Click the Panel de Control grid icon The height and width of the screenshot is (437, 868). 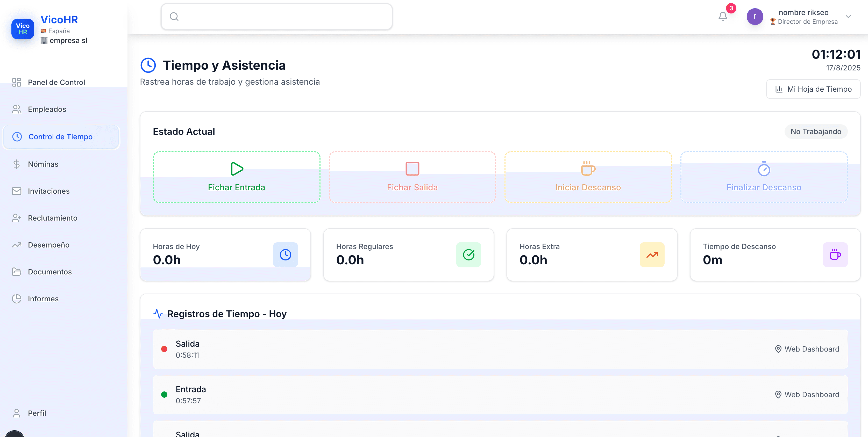click(x=17, y=82)
